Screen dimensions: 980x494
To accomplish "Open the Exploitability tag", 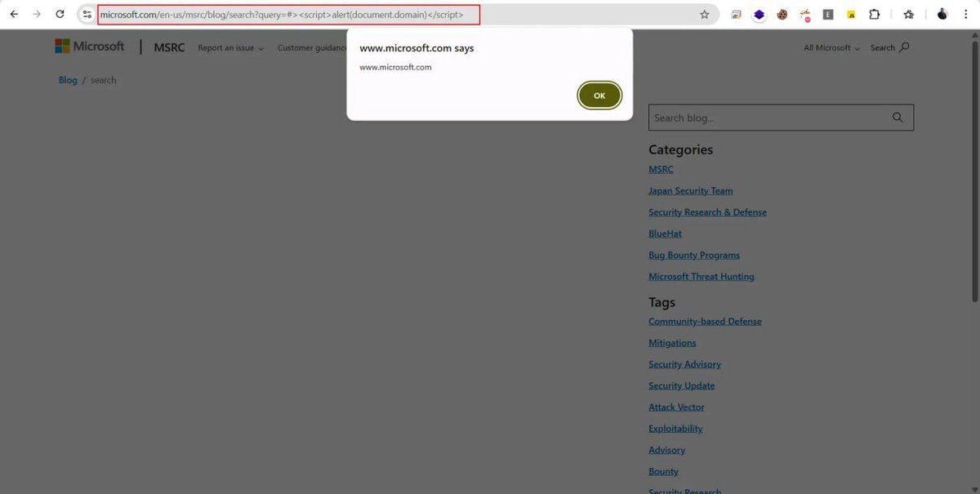I will coord(675,429).
